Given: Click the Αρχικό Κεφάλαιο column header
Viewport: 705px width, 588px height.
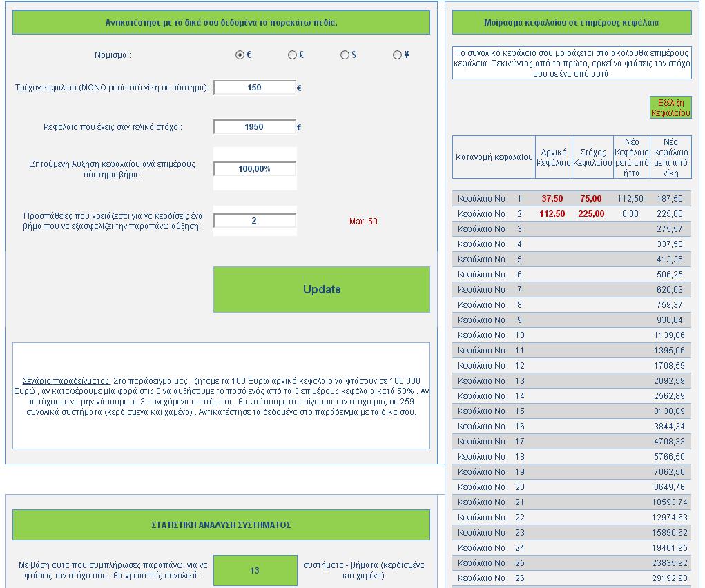Looking at the screenshot, I should tap(554, 157).
